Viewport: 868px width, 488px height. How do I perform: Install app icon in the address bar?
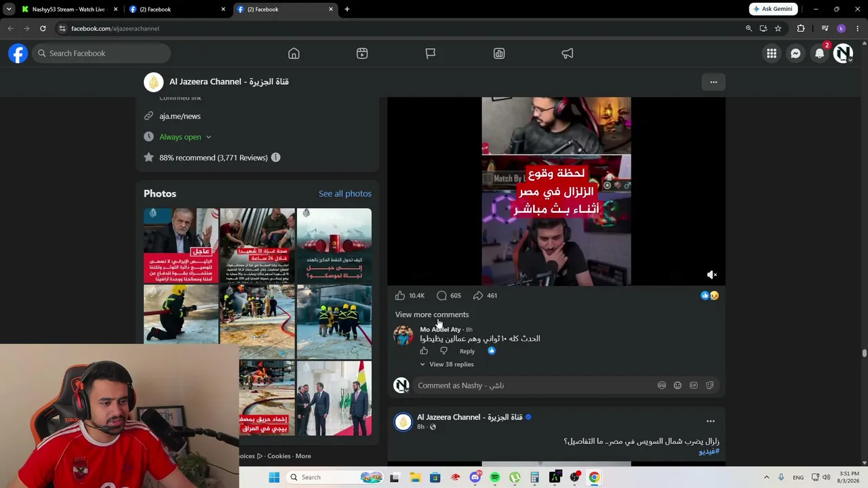click(764, 28)
